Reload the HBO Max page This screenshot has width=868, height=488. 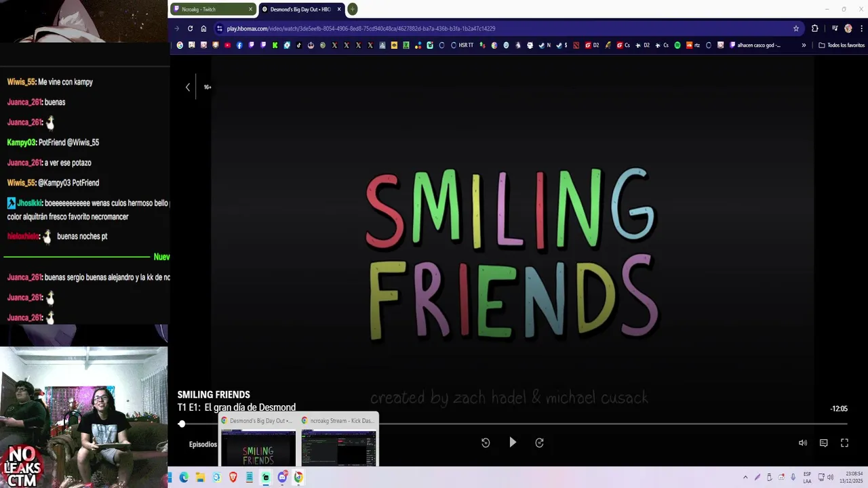190,28
